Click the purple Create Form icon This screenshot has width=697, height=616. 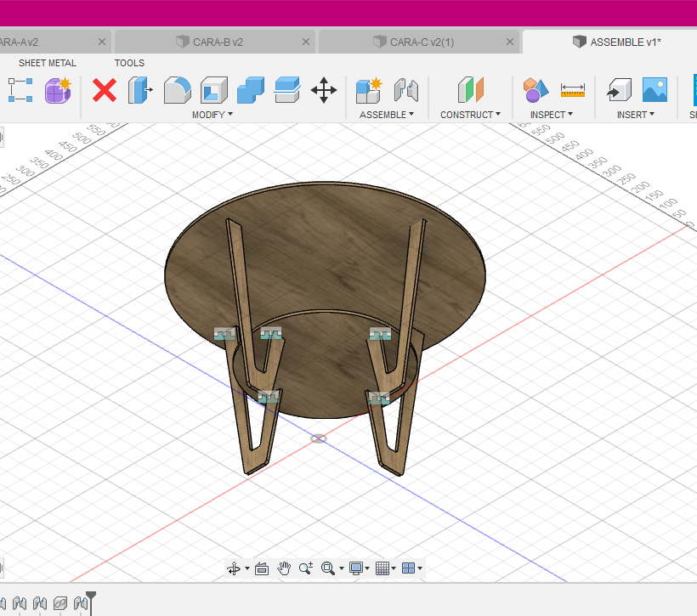point(58,90)
